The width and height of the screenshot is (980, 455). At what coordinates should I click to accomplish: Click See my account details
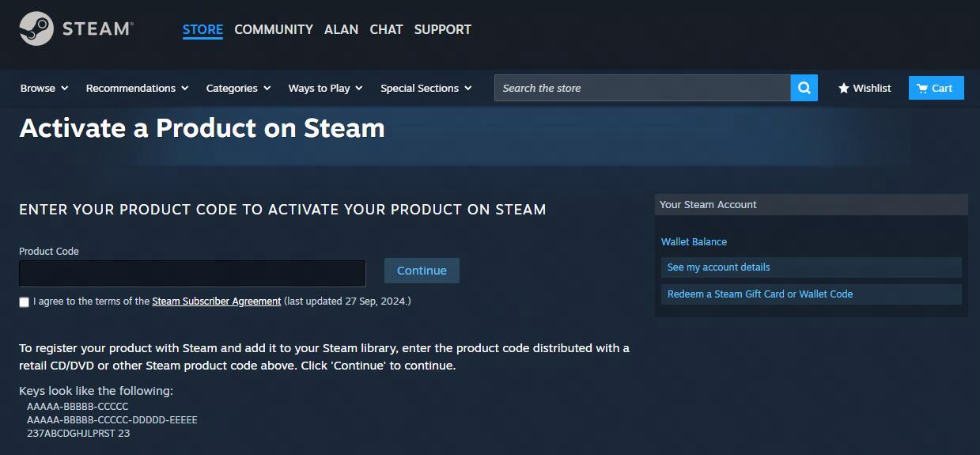pos(718,267)
